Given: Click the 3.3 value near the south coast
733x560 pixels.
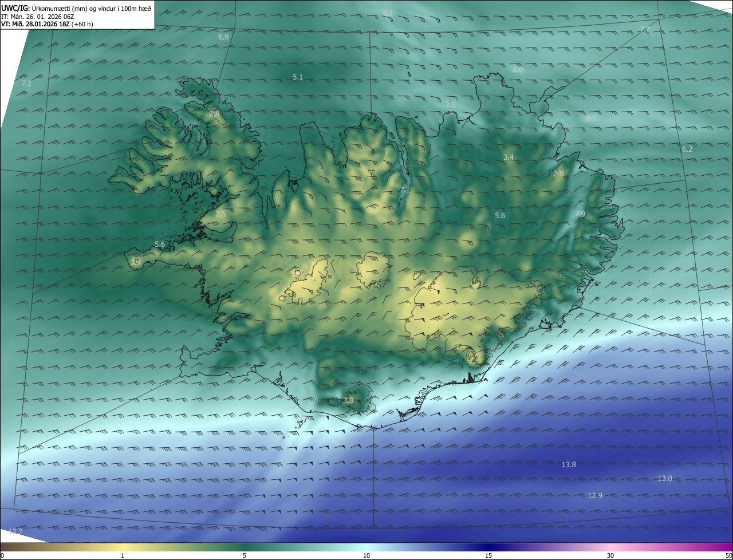Looking at the screenshot, I should tap(348, 401).
